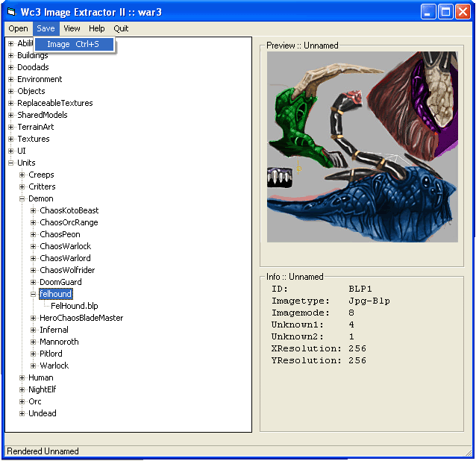
Task: Click the BLP1 ID value
Action: (360, 289)
